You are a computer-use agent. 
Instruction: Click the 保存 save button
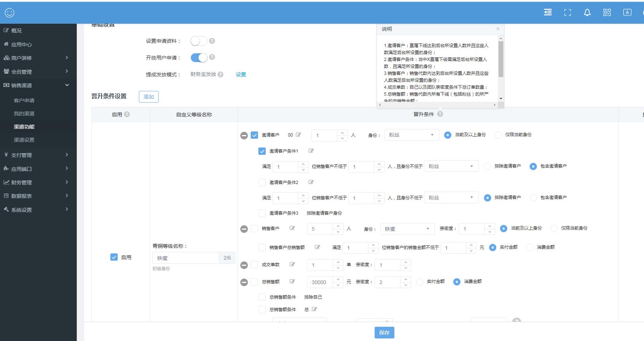pos(384,333)
